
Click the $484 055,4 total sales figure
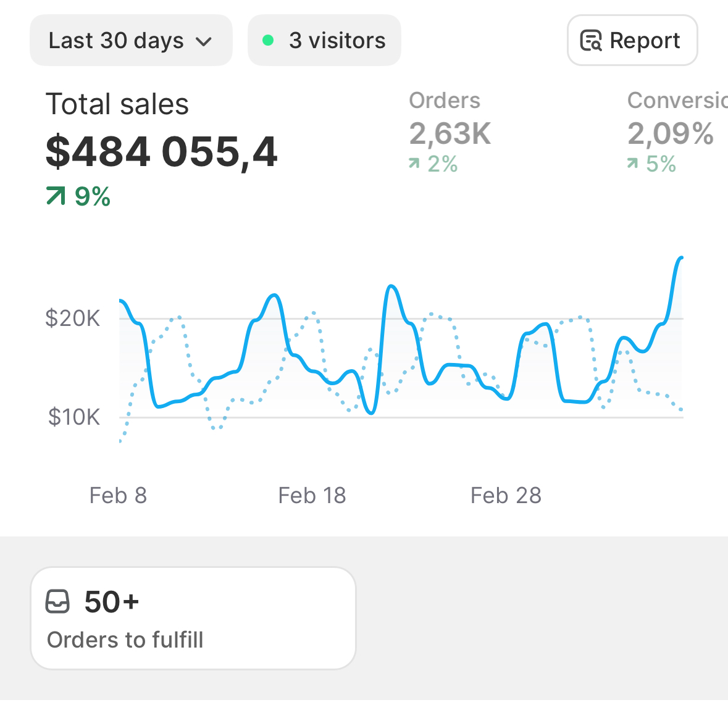pyautogui.click(x=162, y=152)
